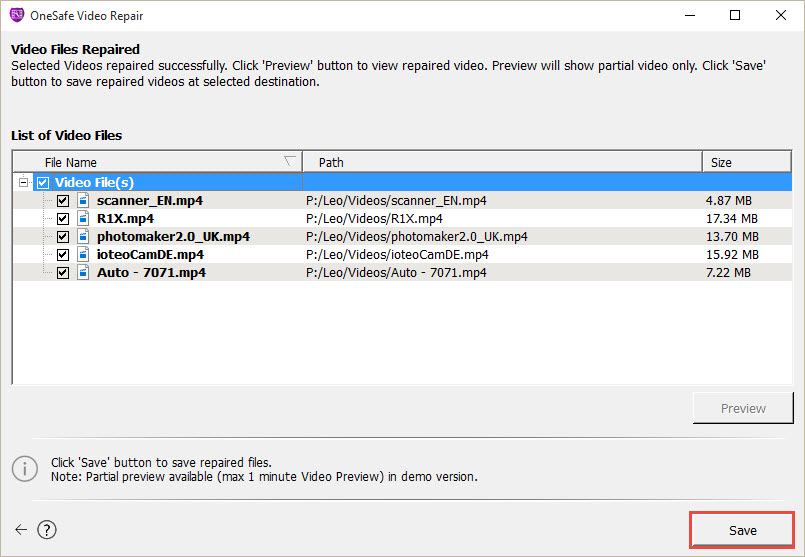Click the path P:/Leo/Videos/scanner_EN.mp4
Screen dimensions: 805x557
(x=396, y=200)
